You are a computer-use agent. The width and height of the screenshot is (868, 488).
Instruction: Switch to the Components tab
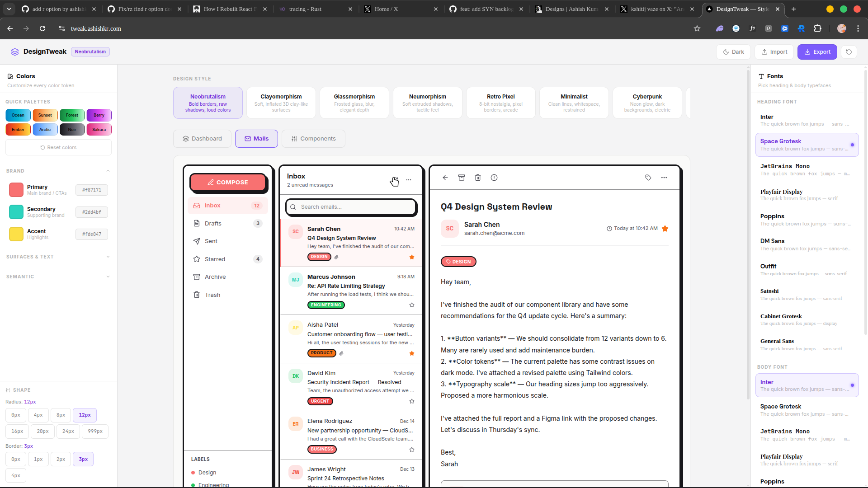(313, 139)
